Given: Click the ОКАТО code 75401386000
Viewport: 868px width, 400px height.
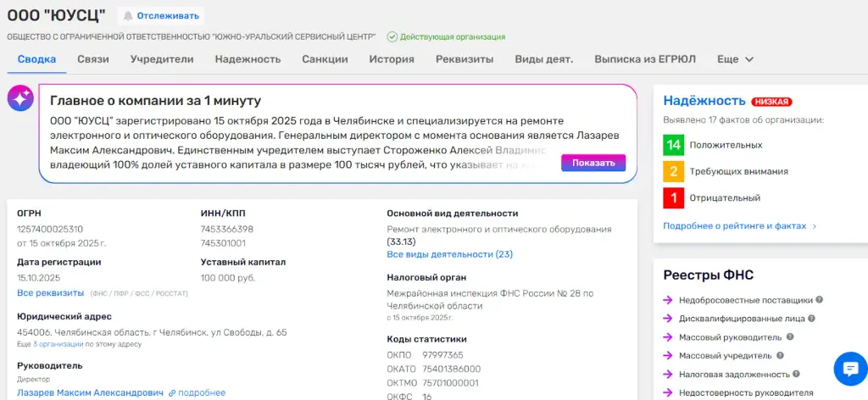Looking at the screenshot, I should [x=451, y=369].
